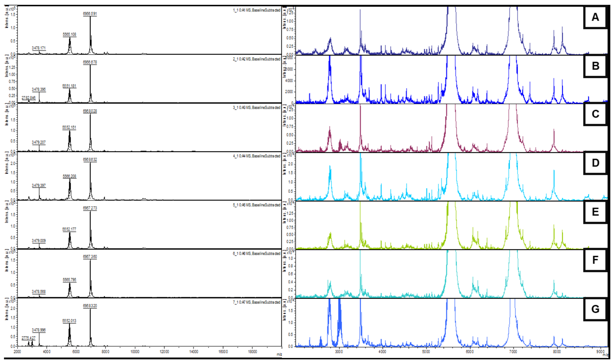Click the 7000 tick on right m/z axis

tap(513, 352)
